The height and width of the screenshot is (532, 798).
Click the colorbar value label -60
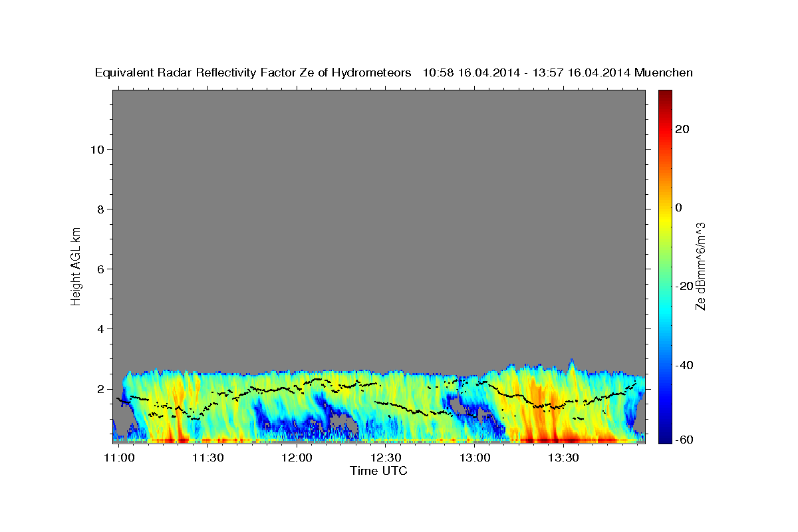pos(684,440)
